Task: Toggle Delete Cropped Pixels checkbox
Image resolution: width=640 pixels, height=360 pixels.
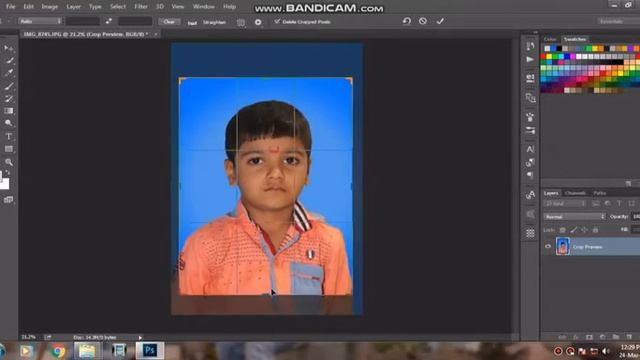Action: tap(277, 21)
